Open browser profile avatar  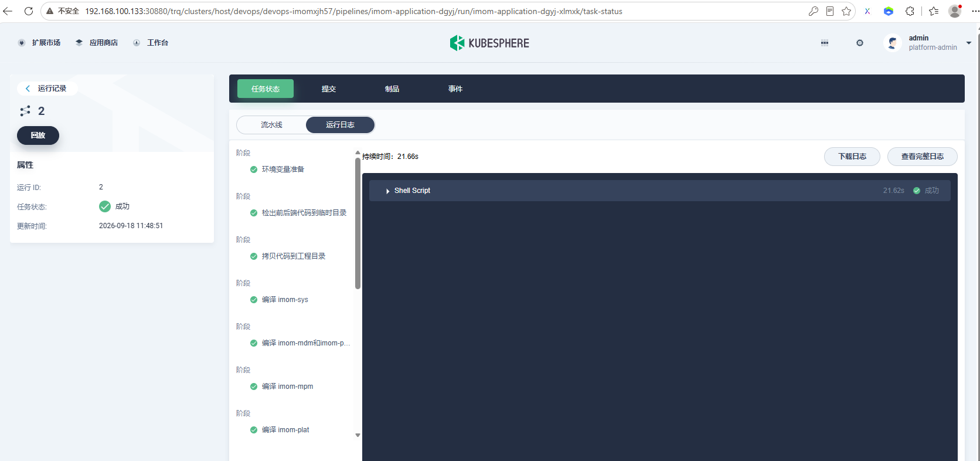point(955,11)
